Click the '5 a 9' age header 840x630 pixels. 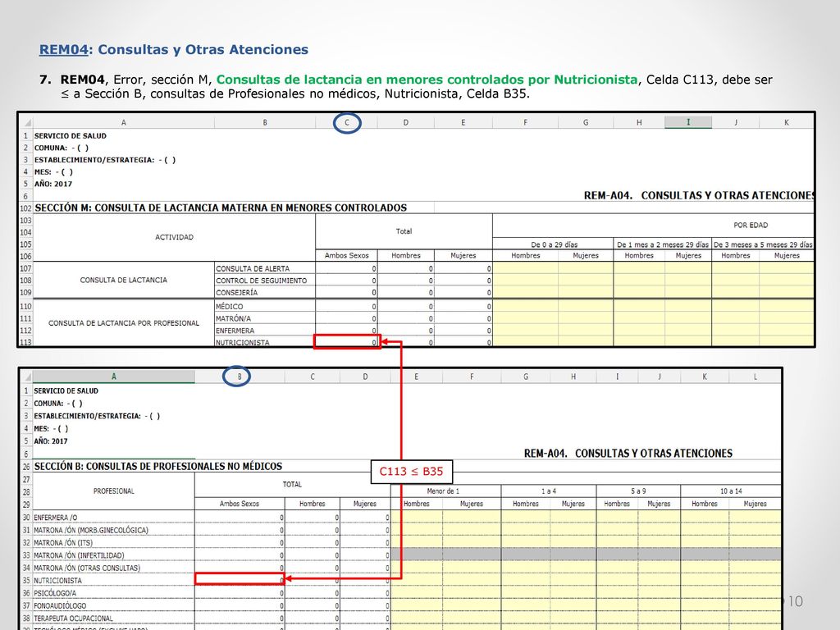point(638,491)
